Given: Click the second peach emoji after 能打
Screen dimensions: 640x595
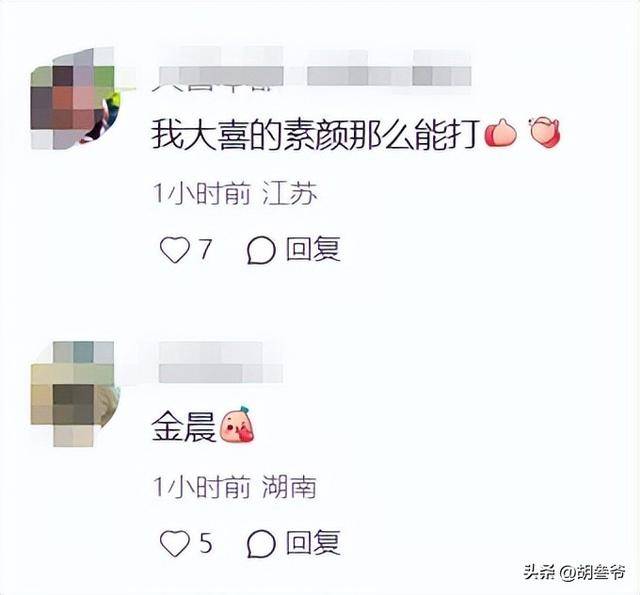Looking at the screenshot, I should 544,132.
